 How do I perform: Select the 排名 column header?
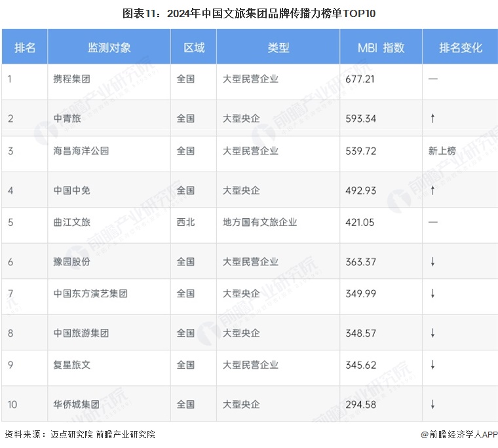(25, 48)
